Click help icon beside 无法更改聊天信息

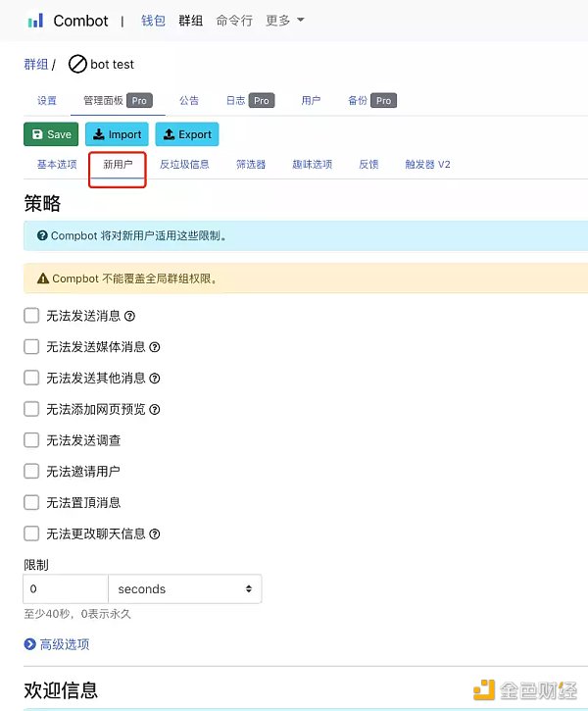click(154, 534)
